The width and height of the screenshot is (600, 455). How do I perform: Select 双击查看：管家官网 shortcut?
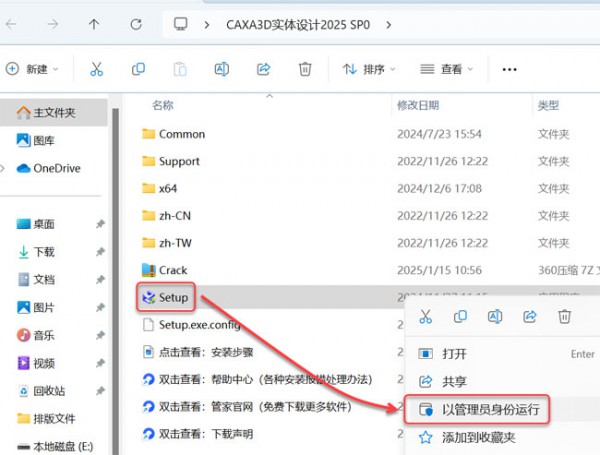(247, 407)
